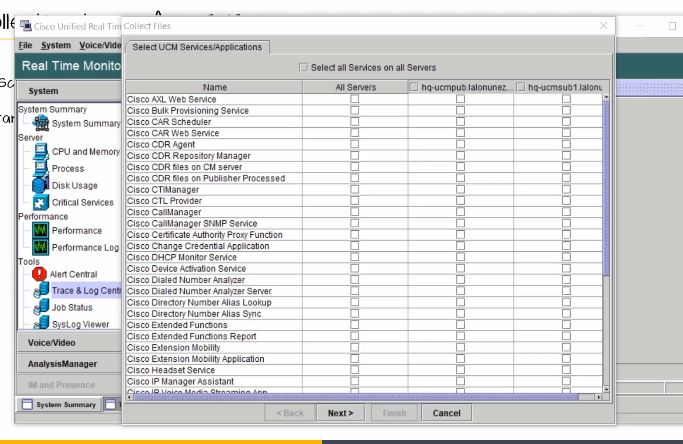Click the All Servers column header

355,87
